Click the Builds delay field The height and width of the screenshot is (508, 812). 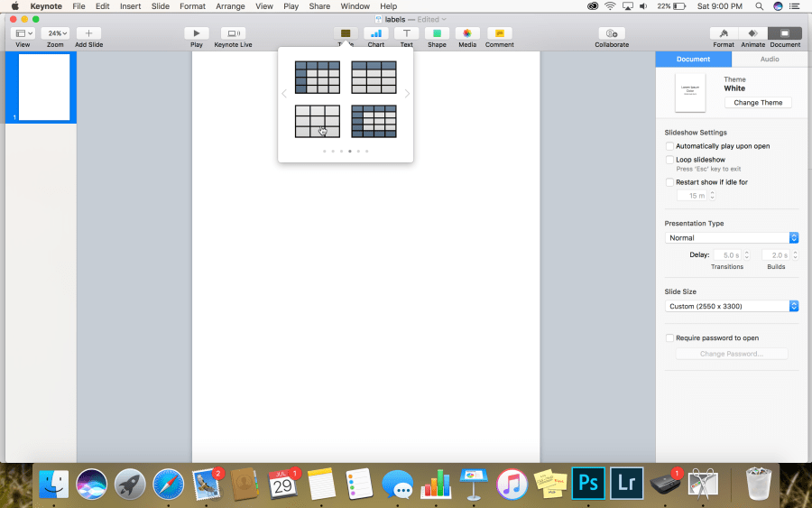coord(776,255)
